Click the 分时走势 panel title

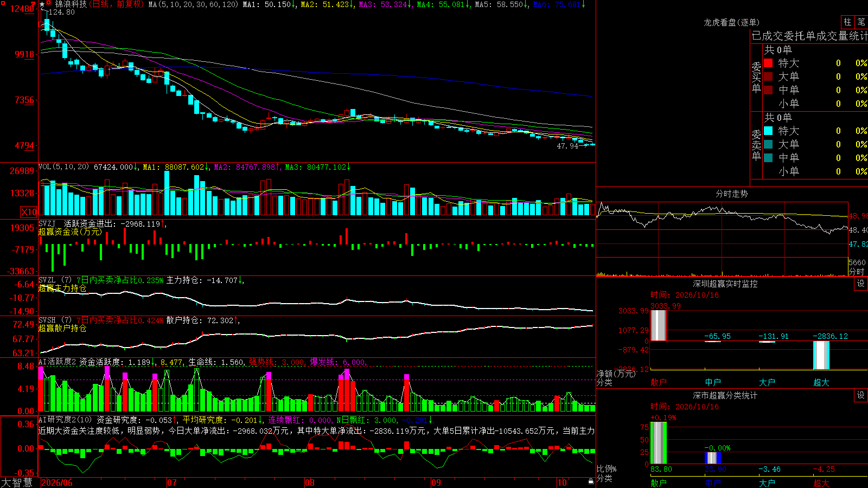731,194
